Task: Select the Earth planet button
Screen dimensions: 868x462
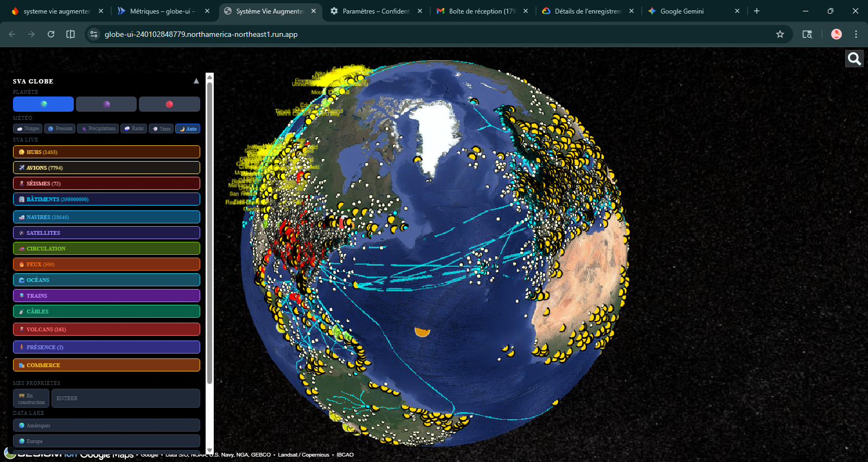Action: [43, 104]
